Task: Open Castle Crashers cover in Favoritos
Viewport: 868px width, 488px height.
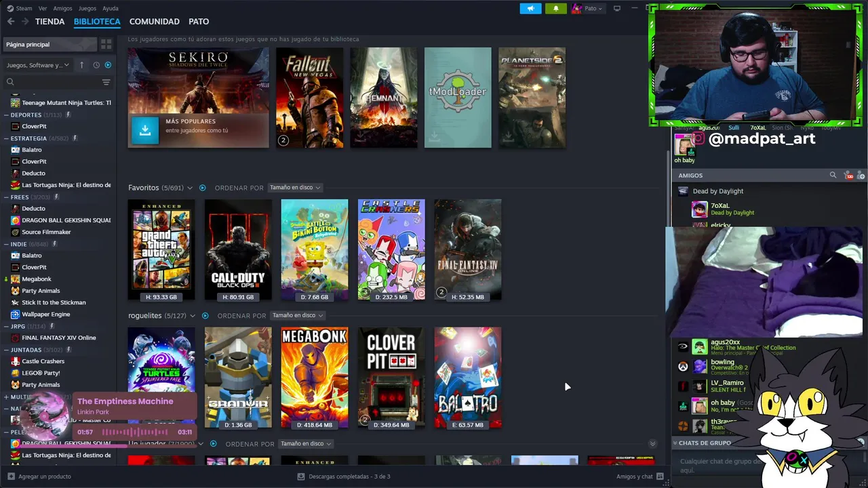Action: click(391, 249)
